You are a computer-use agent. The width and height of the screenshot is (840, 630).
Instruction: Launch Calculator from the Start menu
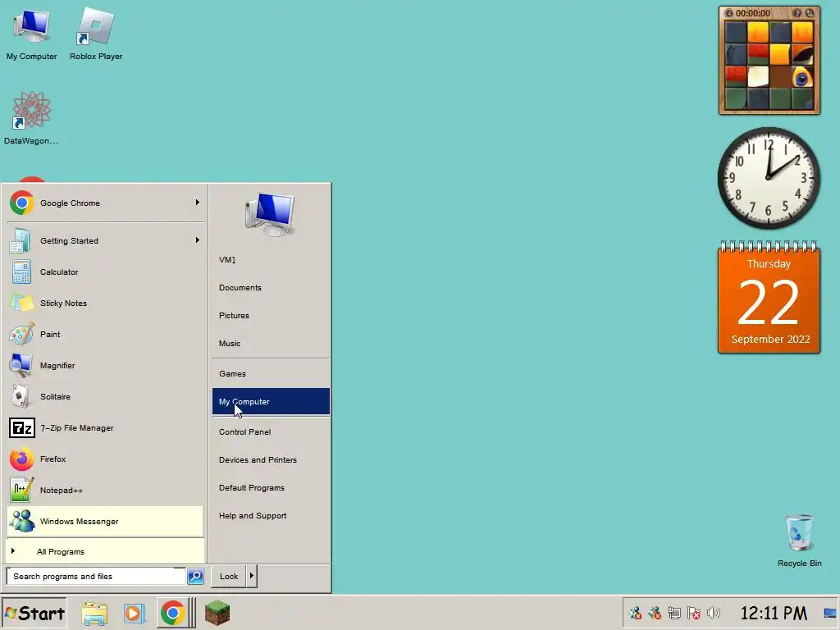pyautogui.click(x=105, y=272)
